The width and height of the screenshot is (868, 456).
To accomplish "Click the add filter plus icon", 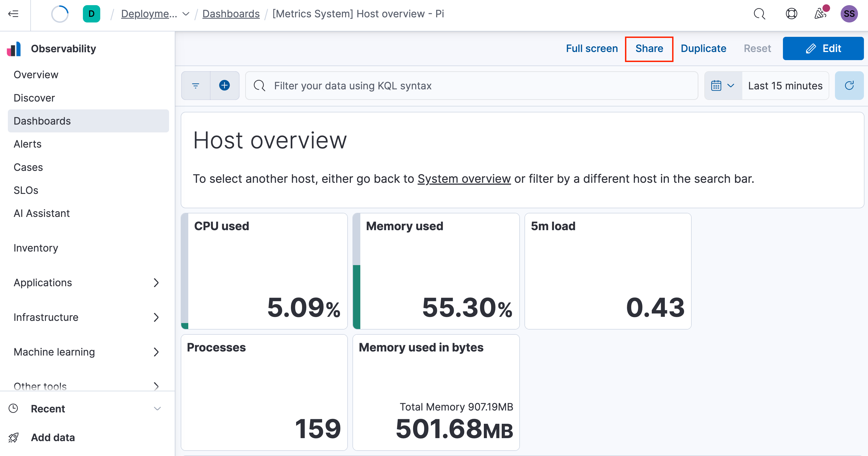I will (x=224, y=86).
